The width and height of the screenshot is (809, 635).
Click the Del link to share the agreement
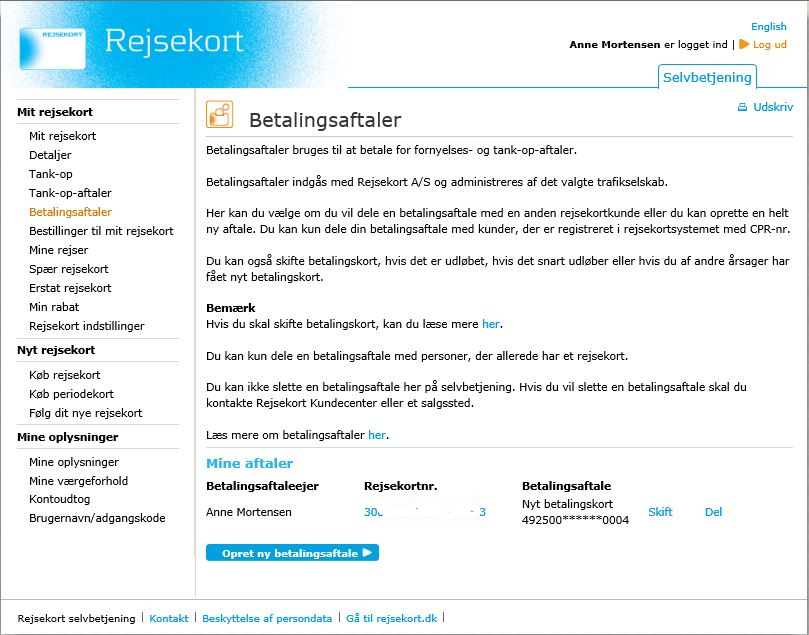tap(713, 512)
